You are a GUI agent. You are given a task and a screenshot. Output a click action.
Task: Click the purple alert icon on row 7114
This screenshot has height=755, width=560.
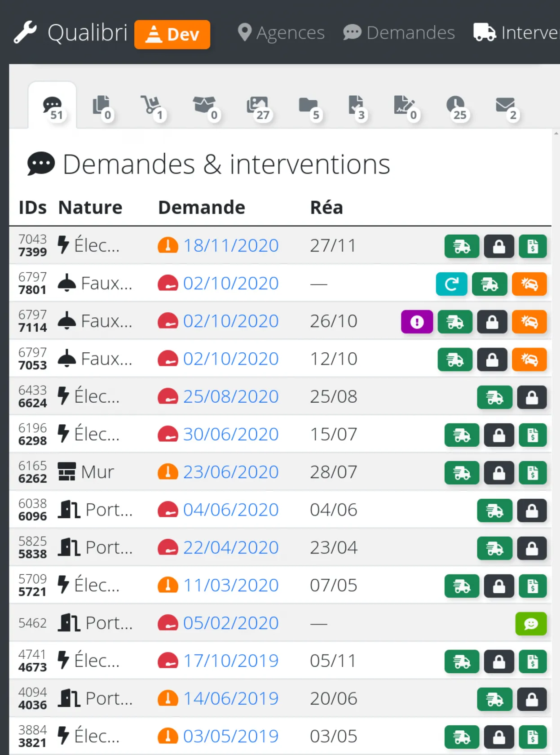(x=417, y=322)
